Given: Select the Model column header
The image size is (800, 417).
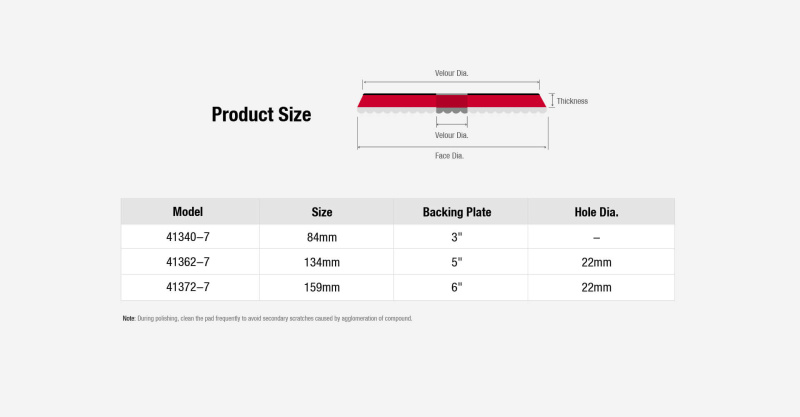Looking at the screenshot, I should click(188, 212).
